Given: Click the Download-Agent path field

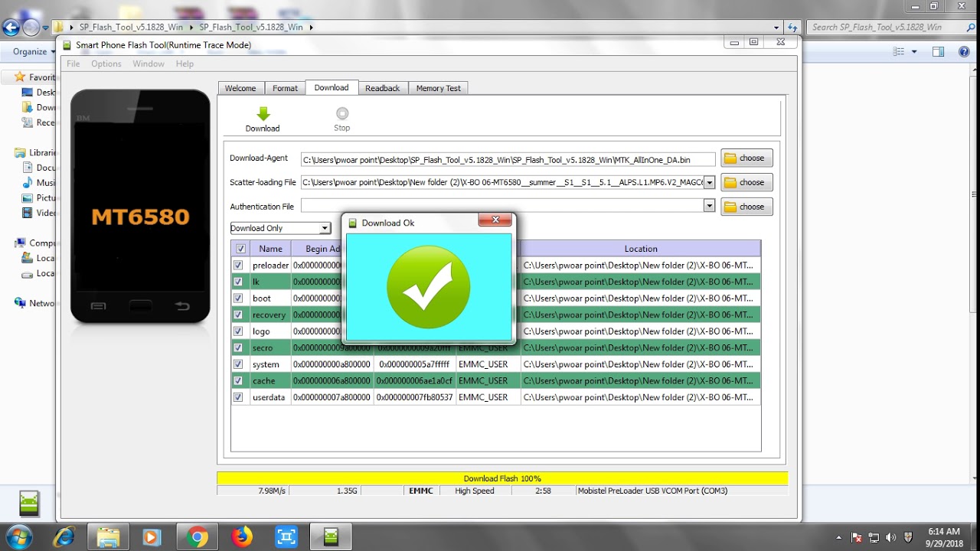Looking at the screenshot, I should pyautogui.click(x=508, y=159).
